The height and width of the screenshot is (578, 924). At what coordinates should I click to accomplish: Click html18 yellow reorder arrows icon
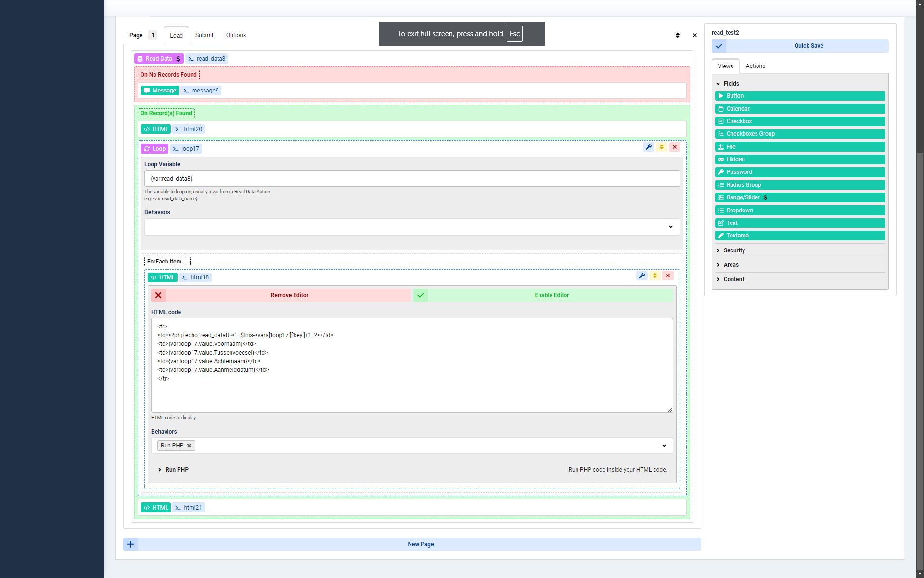point(654,276)
